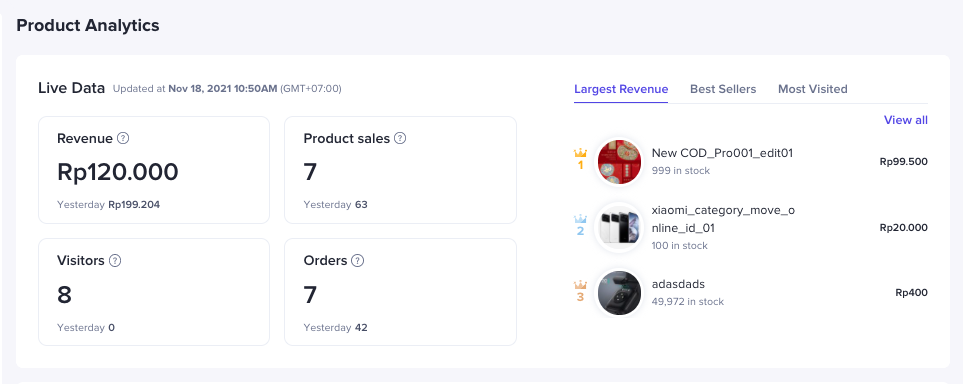Click the red thumbnail of New COD_Pro001_edit01
The image size is (963, 384).
619,162
